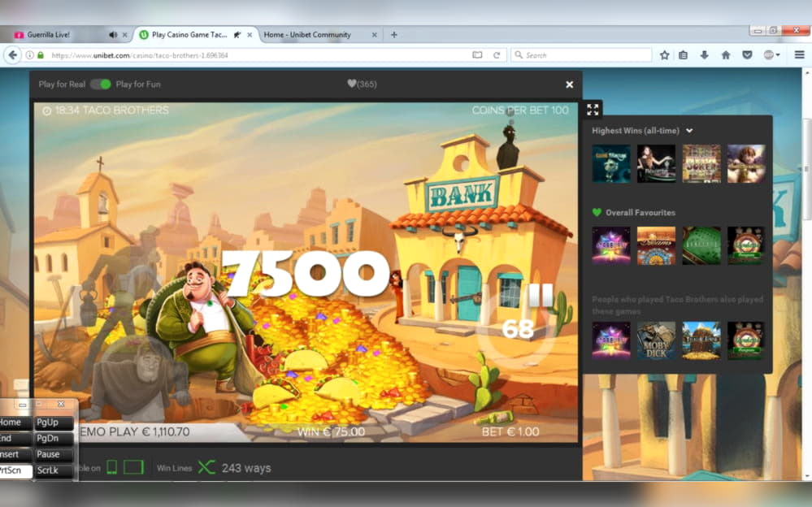Close the Guerrilla Live! tab

point(125,35)
